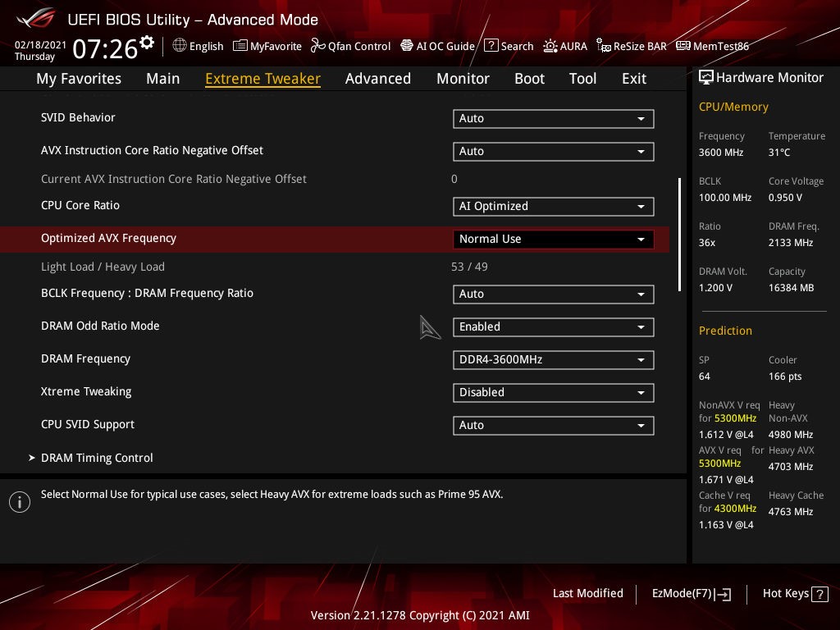Screen dimensions: 840x630
Task: Select the Xtreme Tweaking label
Action: [x=86, y=391]
